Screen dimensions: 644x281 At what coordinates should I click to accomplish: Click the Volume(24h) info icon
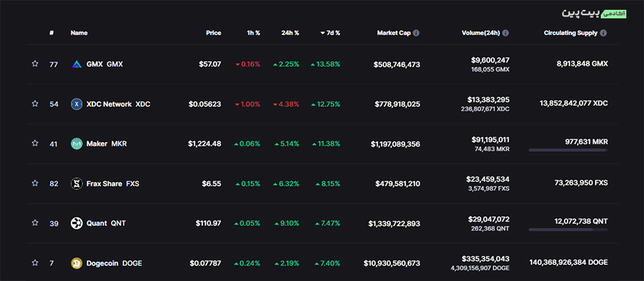[506, 33]
